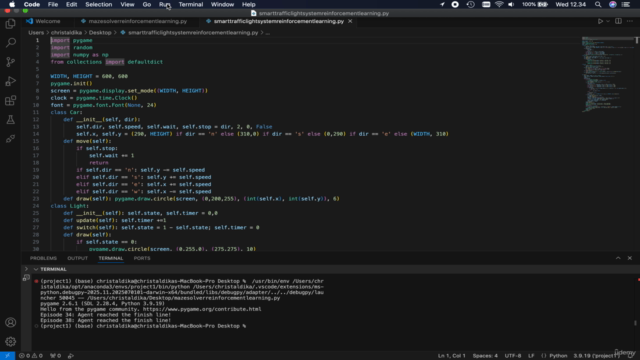Open the Search view in activity bar
Image resolution: width=640 pixels, height=360 pixels.
pos(11,42)
